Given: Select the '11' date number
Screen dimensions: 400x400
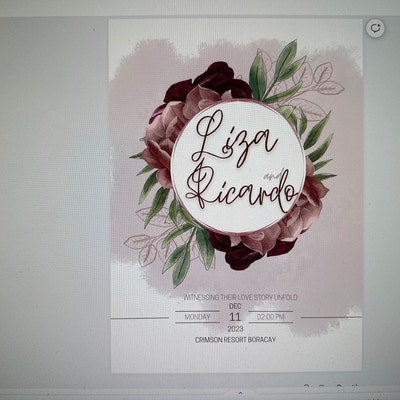Looking at the screenshot, I should pyautogui.click(x=235, y=317).
